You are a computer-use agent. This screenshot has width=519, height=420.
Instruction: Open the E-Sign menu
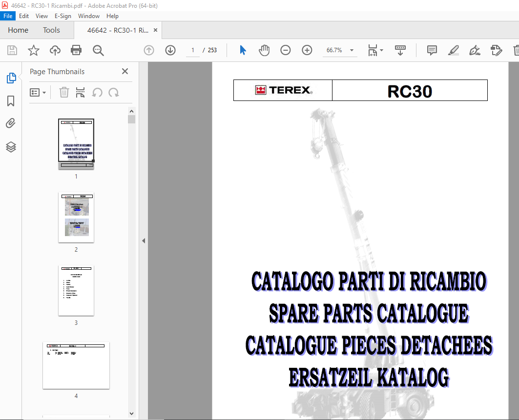click(x=63, y=16)
